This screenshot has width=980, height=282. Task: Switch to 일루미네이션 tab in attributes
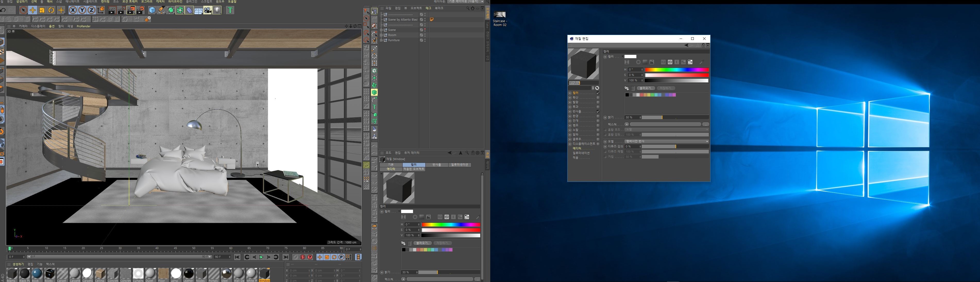click(460, 165)
